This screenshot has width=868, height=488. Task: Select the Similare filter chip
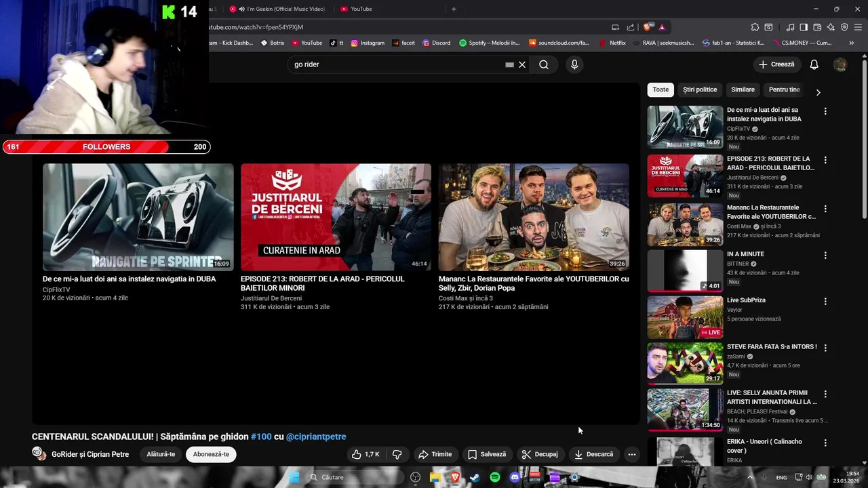point(743,89)
